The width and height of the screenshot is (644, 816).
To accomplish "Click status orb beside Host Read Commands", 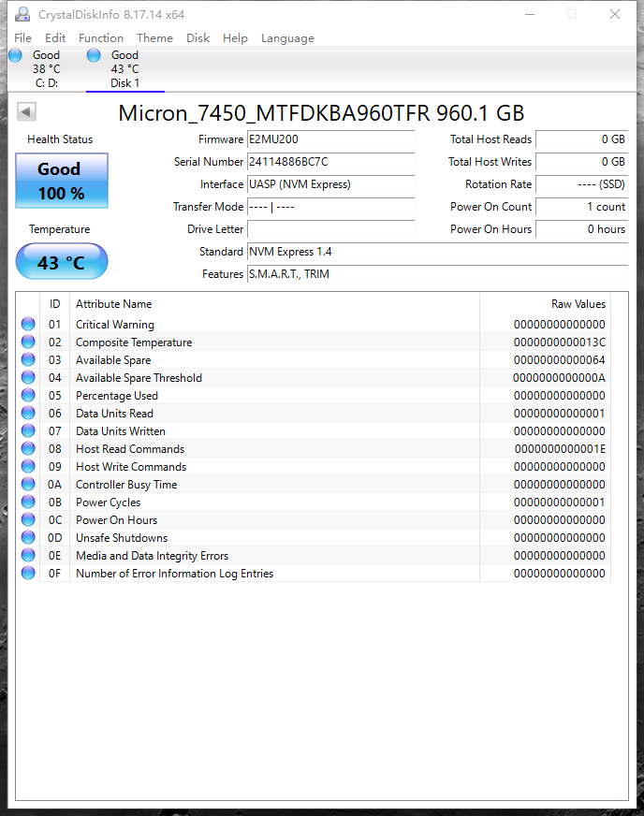I will coord(28,448).
